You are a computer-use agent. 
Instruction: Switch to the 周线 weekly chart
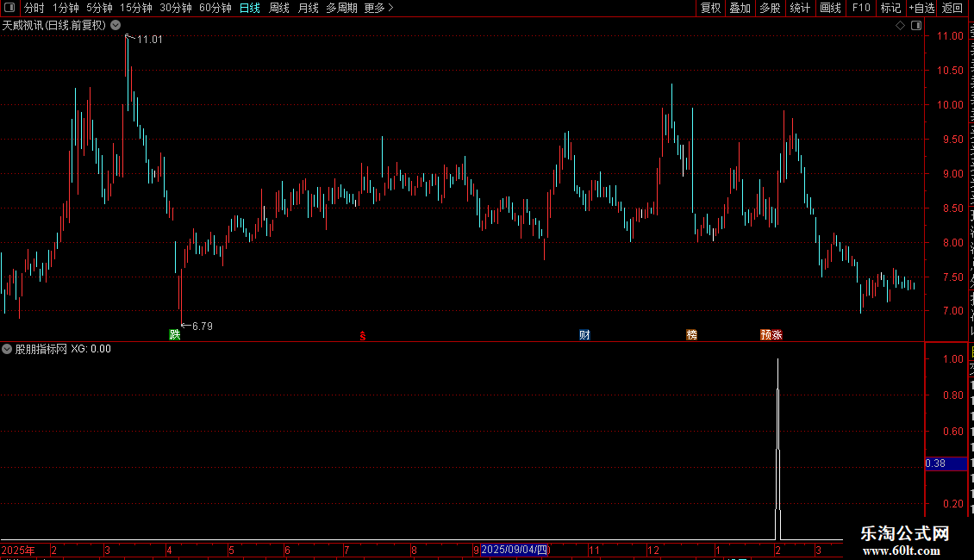(x=279, y=8)
